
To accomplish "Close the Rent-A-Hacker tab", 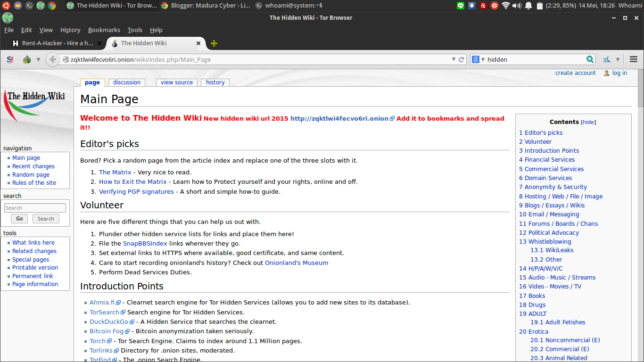I will pos(99,43).
